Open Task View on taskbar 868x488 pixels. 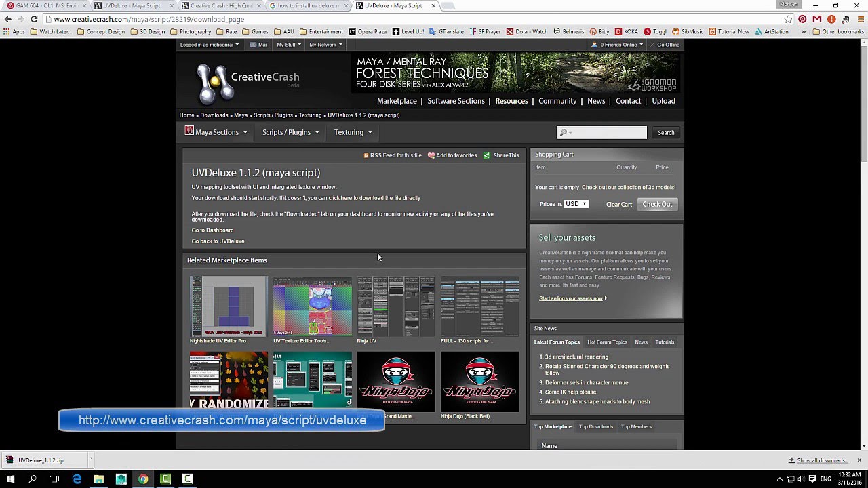[x=54, y=479]
